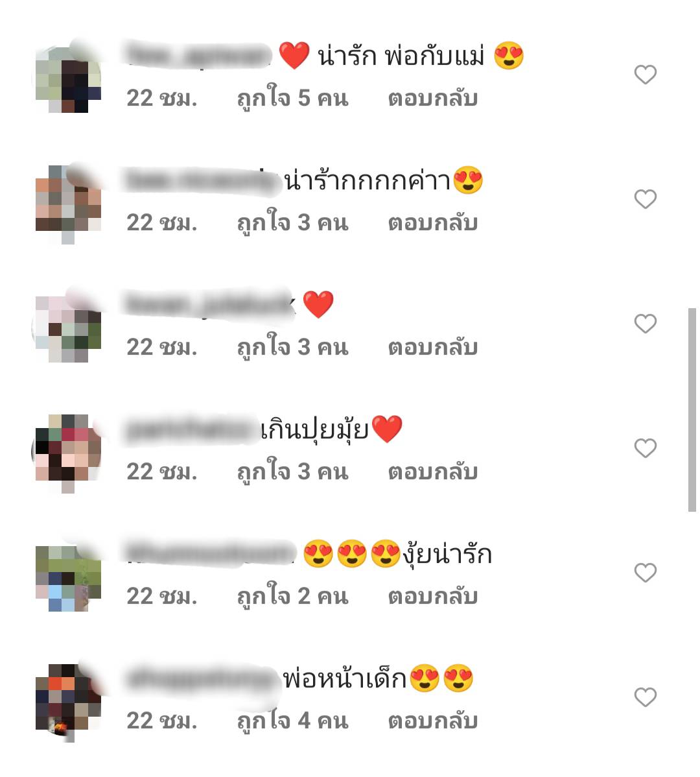Tap heart icon beside the red-heart-only comment
This screenshot has height=777, width=700.
[x=645, y=324]
